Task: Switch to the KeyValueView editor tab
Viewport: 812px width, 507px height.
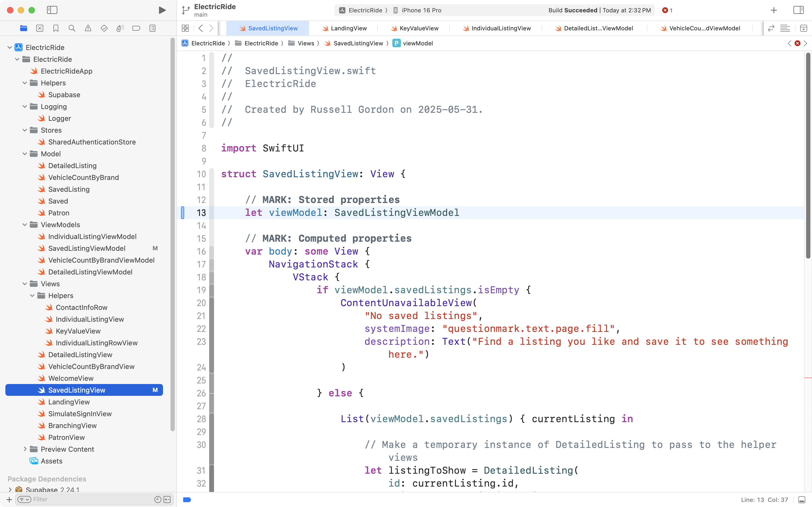Action: [x=419, y=28]
